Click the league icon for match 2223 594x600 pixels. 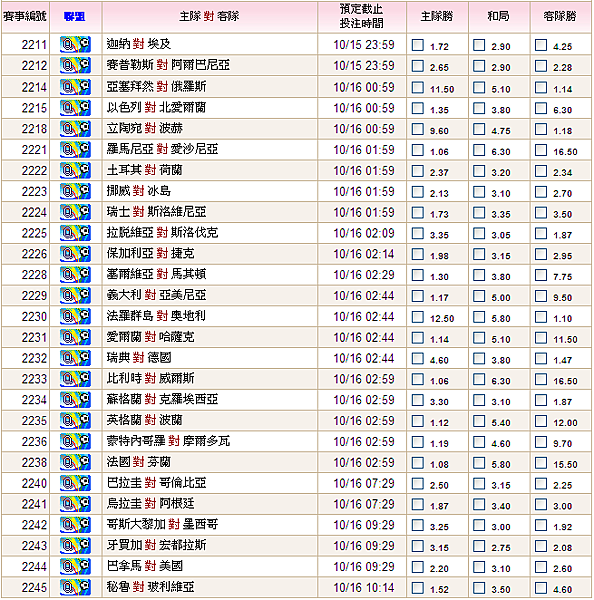click(75, 191)
